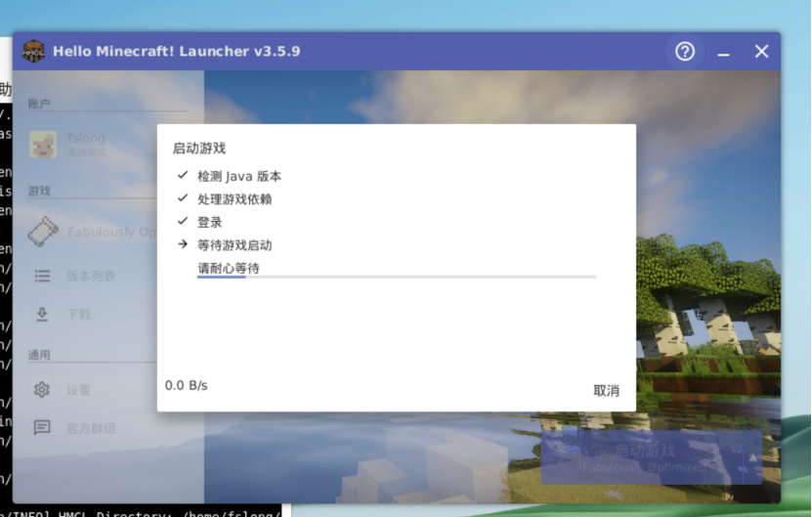The height and width of the screenshot is (517, 812).
Task: Click the 游戏 section header
Action: (39, 192)
